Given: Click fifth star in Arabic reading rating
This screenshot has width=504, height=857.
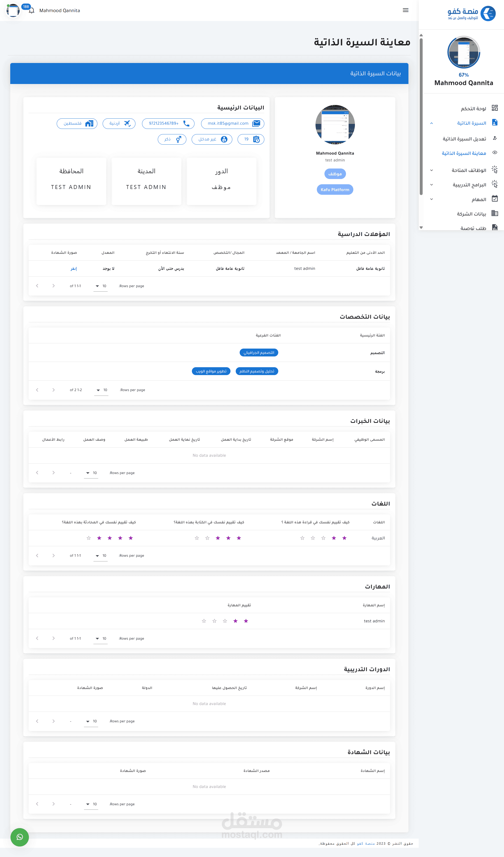Looking at the screenshot, I should tap(302, 538).
